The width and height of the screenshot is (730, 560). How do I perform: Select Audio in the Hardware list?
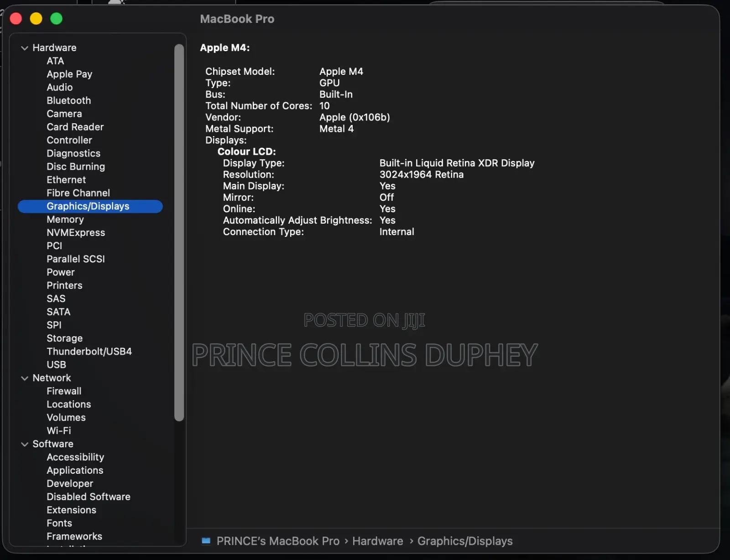coord(60,87)
